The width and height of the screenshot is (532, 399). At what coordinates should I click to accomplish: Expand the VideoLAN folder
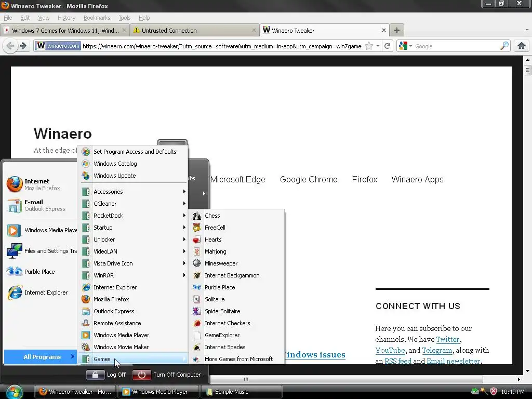(134, 251)
